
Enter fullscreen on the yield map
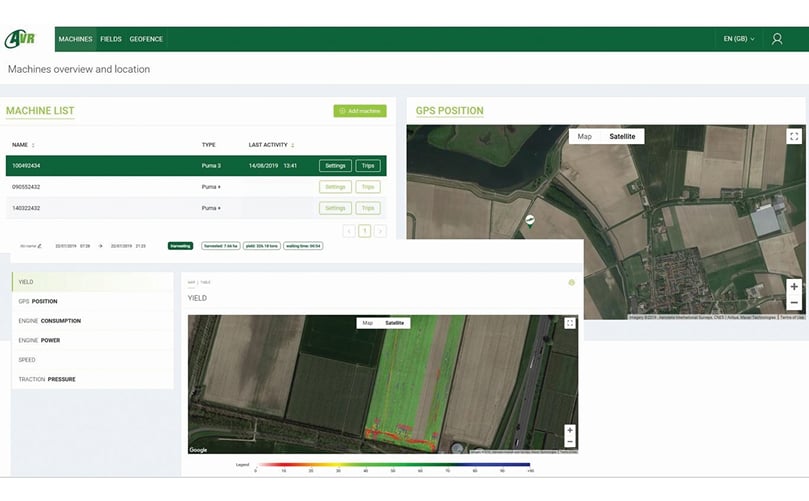point(570,323)
